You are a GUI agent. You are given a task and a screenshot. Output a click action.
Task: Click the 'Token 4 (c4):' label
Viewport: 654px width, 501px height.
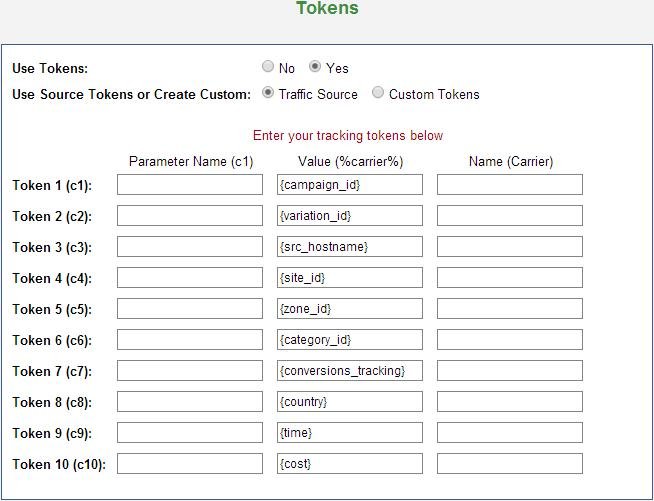coord(52,278)
